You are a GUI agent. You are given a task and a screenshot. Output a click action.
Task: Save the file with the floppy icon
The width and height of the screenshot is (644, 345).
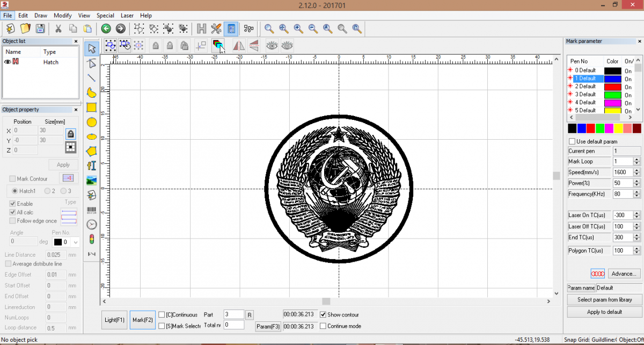click(40, 28)
